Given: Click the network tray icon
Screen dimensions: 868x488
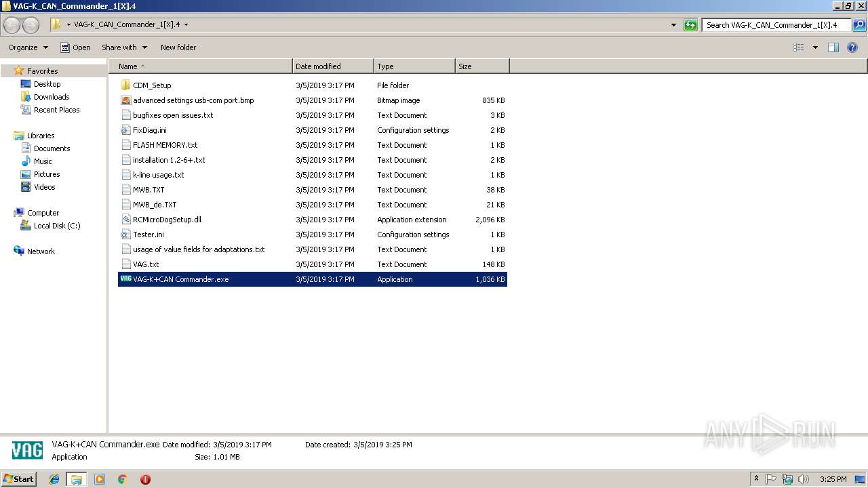Looking at the screenshot, I should tap(787, 479).
